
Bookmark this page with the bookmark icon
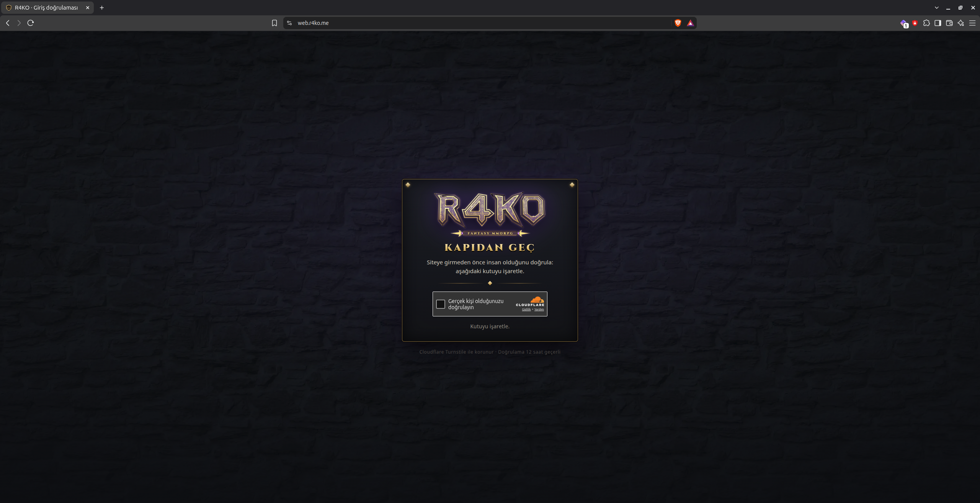tap(274, 23)
